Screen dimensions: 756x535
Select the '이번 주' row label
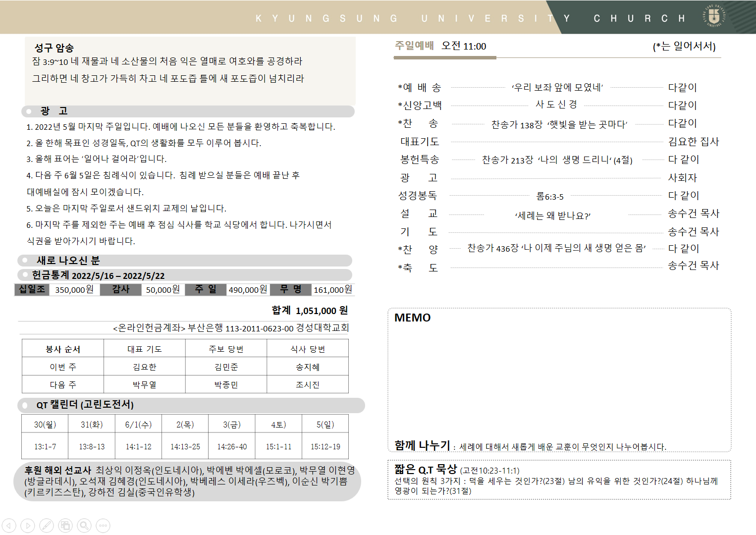click(x=63, y=367)
